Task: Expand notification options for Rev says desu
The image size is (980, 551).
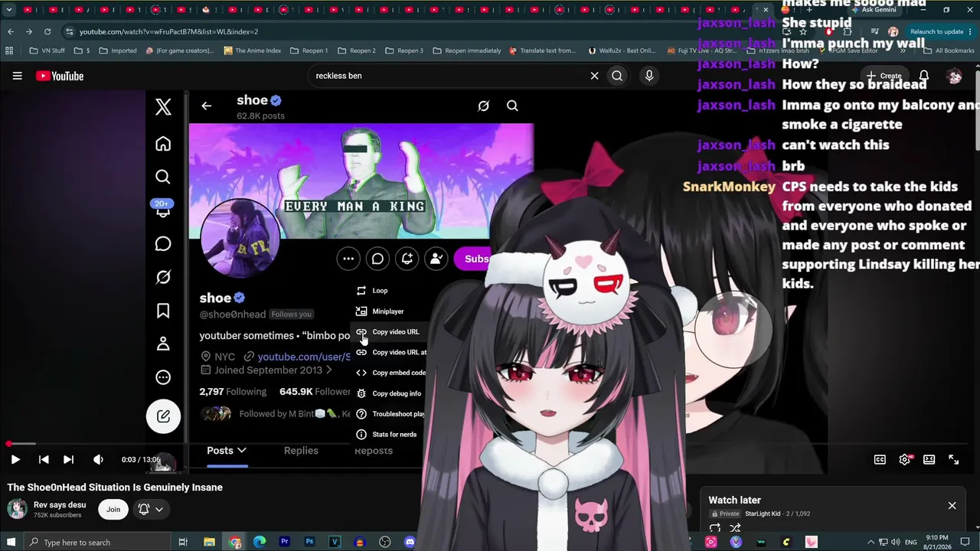Action: tap(151, 509)
